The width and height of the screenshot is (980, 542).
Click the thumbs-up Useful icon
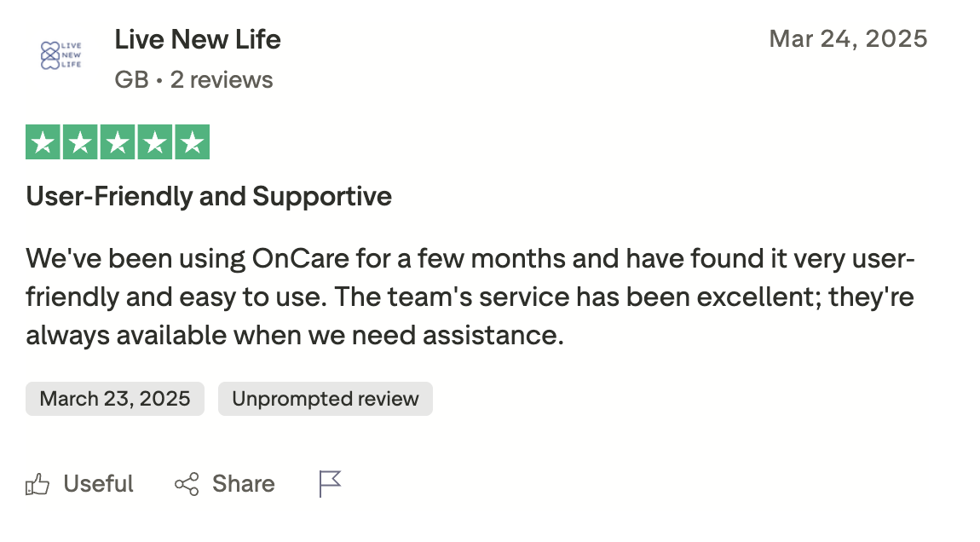coord(37,485)
